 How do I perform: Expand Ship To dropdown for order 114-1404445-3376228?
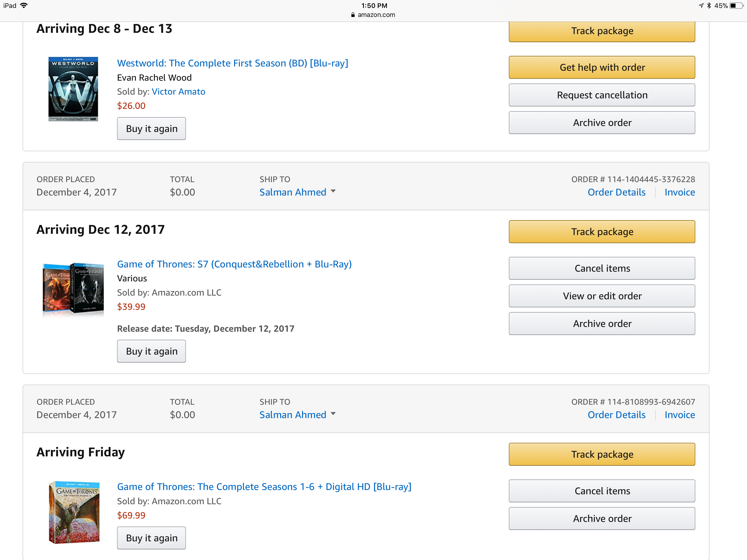click(333, 191)
